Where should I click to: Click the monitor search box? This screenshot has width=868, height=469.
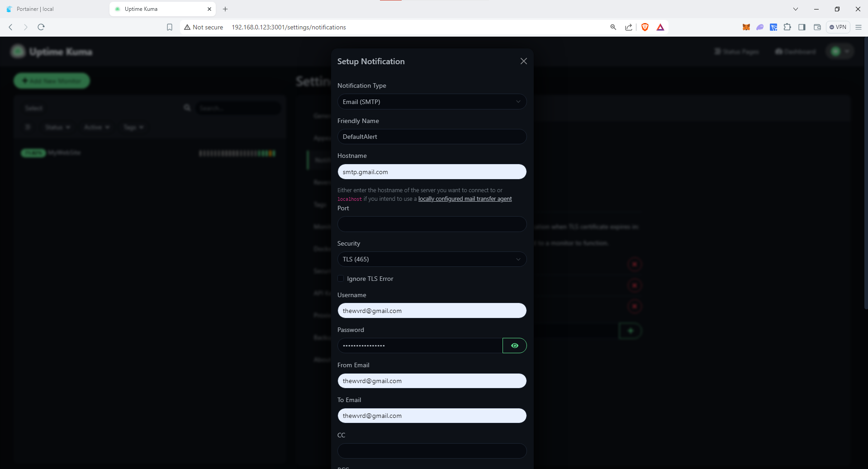coord(238,108)
